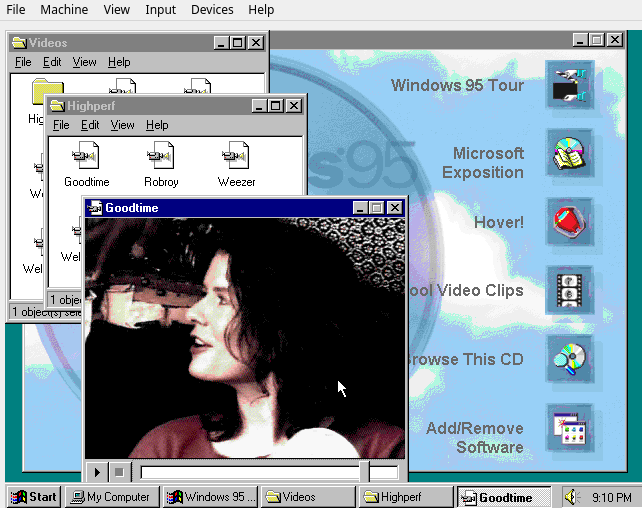Viewport: 642px width, 508px height.
Task: Click the Windows 95 Tour text link
Action: tap(457, 85)
